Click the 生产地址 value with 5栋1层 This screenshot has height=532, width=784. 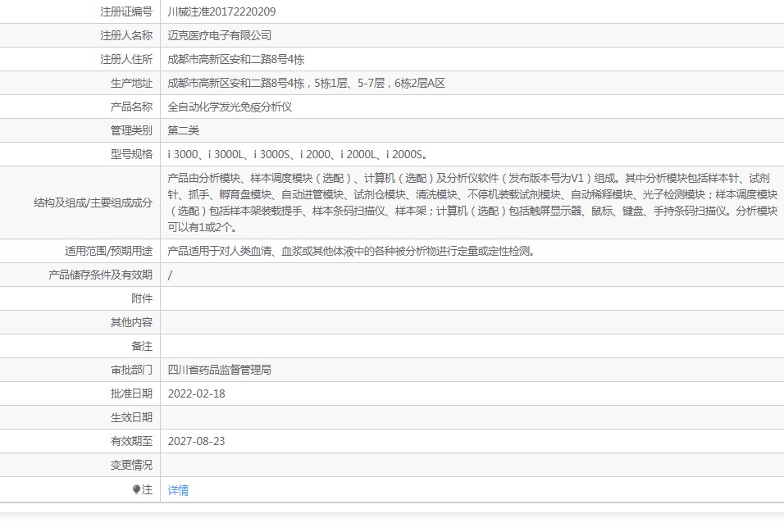pos(306,83)
